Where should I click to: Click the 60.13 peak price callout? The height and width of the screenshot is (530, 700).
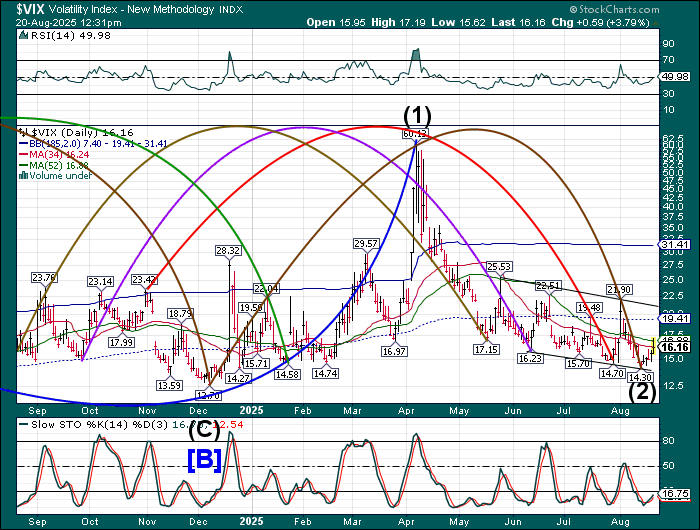[x=415, y=133]
